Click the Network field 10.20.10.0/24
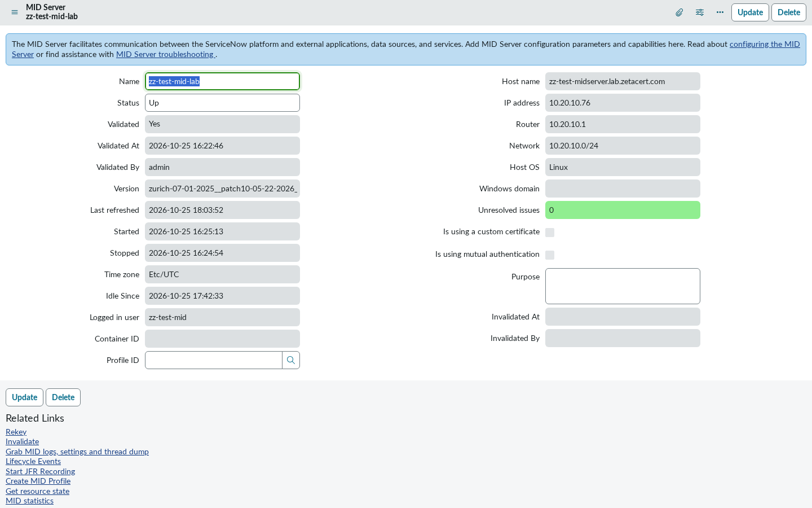812x508 pixels. pos(623,146)
